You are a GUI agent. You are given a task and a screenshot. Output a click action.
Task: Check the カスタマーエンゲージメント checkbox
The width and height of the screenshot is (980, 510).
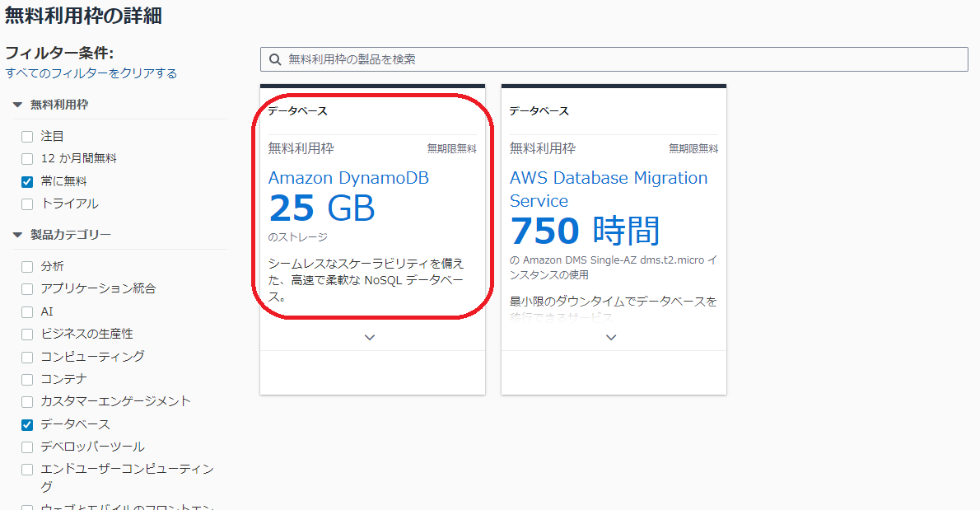(x=27, y=402)
